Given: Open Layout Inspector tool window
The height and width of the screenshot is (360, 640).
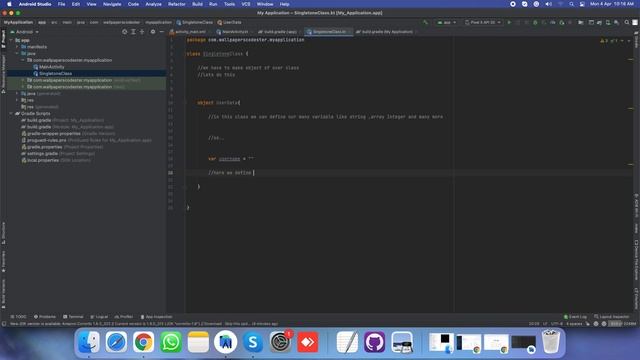Looking at the screenshot, I should pos(611,317).
